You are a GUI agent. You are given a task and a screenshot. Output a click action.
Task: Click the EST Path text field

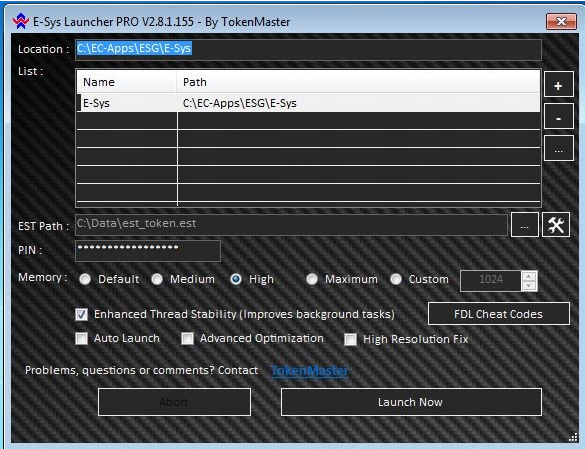coord(291,225)
